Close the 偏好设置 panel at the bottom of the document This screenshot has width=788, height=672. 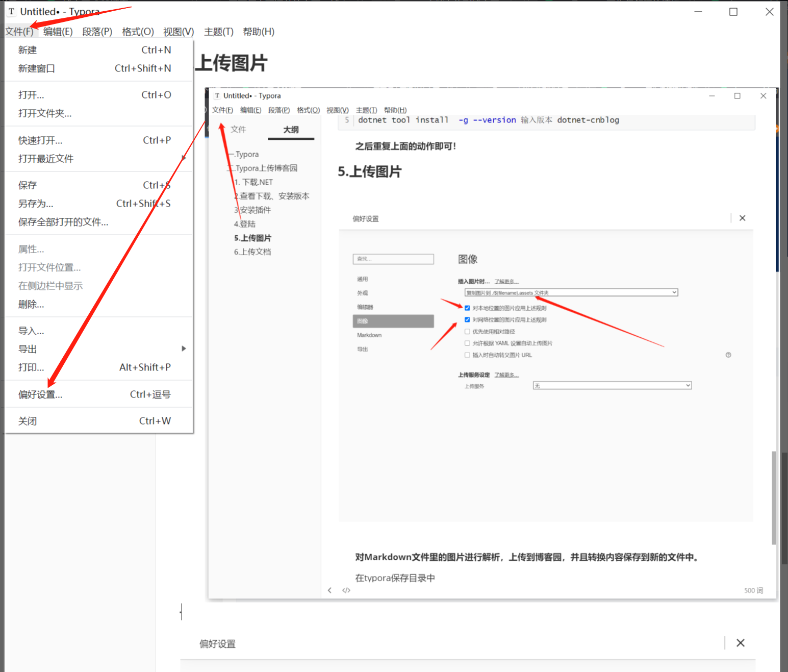tap(741, 643)
